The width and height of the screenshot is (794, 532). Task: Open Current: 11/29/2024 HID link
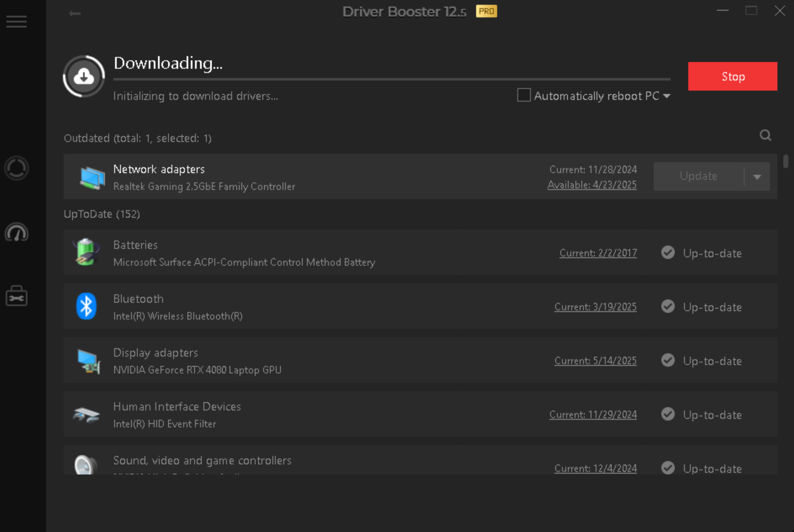(x=593, y=415)
